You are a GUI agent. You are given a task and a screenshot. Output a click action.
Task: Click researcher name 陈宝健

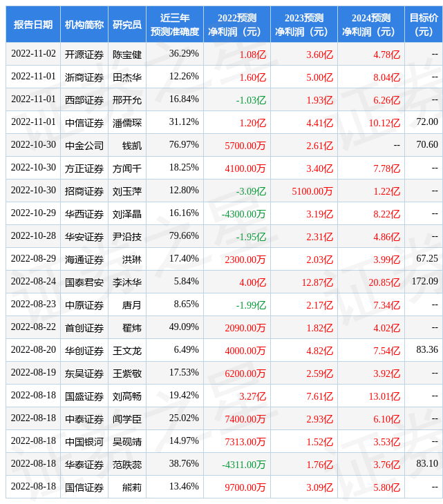[127, 55]
